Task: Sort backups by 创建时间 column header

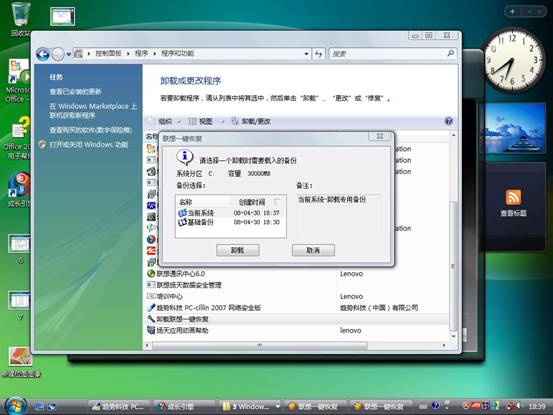Action: [x=252, y=202]
